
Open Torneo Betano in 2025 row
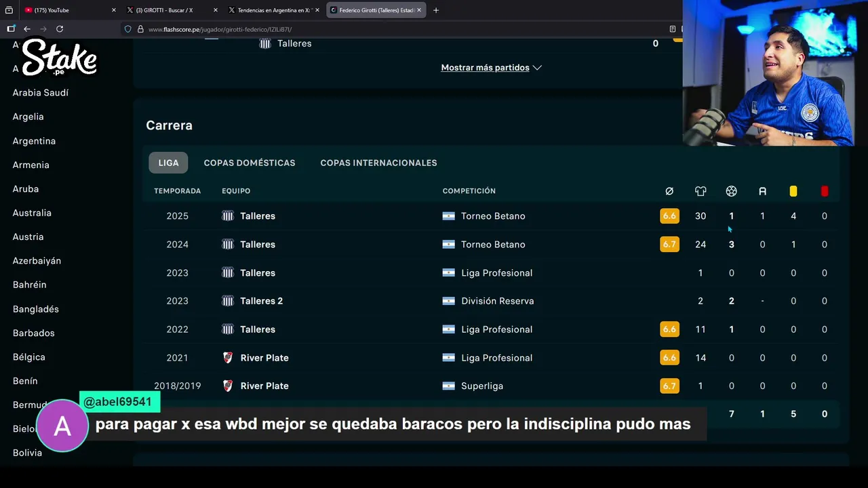tap(493, 216)
